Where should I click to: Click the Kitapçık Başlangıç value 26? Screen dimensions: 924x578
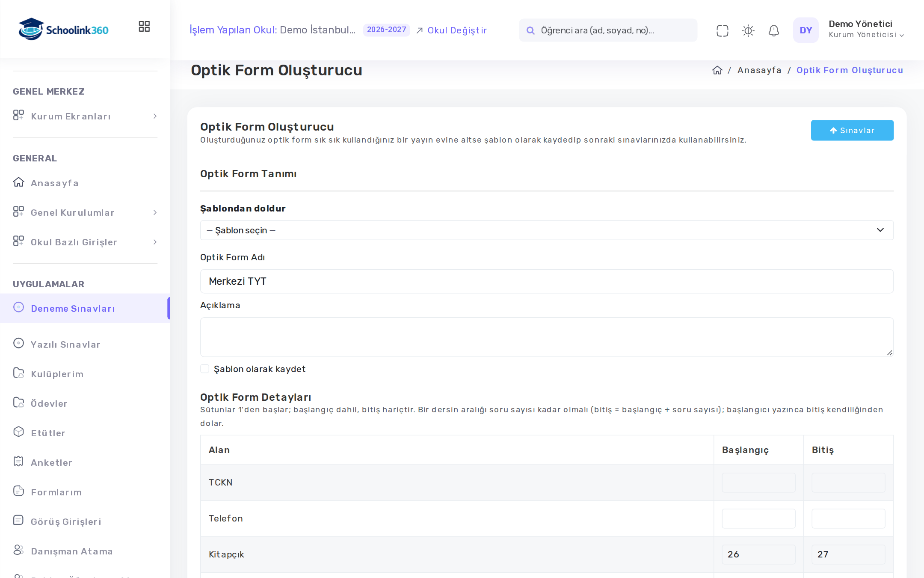(758, 554)
